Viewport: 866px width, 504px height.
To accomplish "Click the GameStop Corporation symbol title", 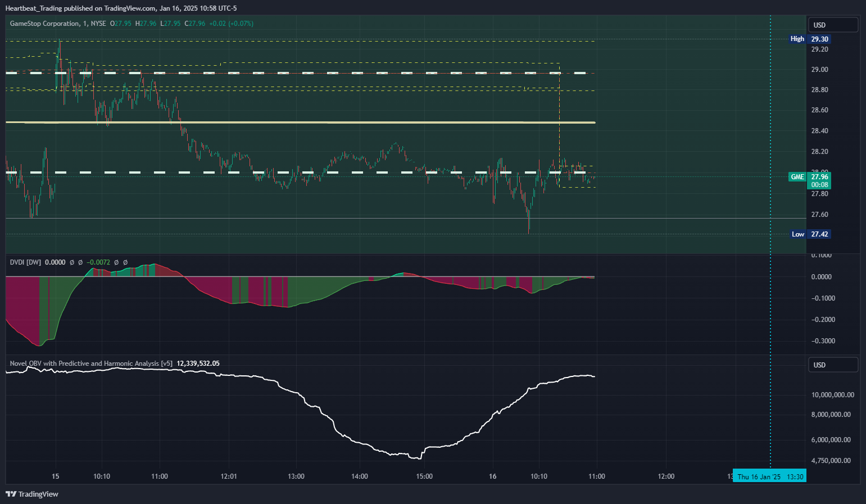I will tap(45, 24).
